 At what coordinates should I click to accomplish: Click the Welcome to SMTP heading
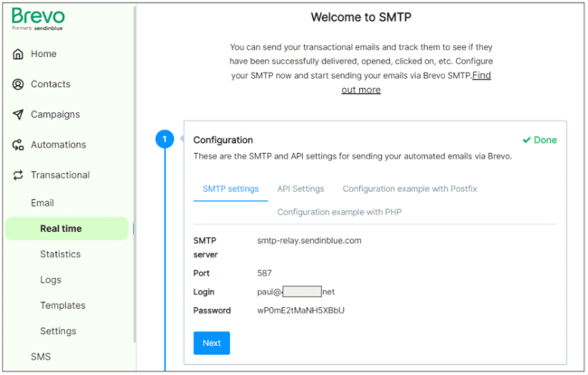pos(361,17)
